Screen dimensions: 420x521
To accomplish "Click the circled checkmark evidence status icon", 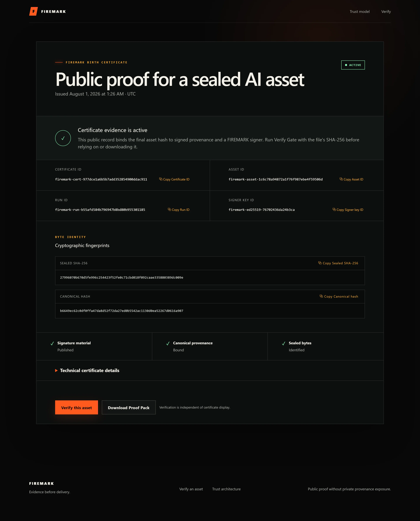I will 63,138.
